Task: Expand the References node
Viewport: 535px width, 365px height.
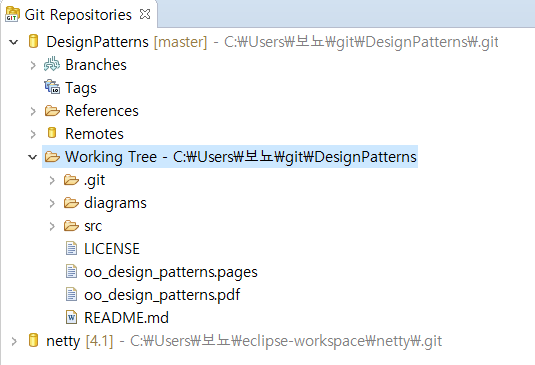Action: (33, 111)
